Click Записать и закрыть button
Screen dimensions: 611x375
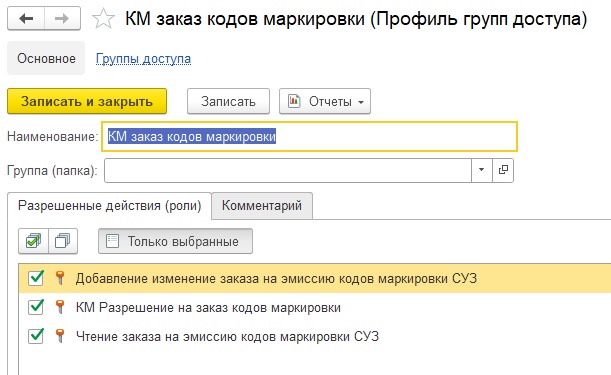click(x=87, y=101)
